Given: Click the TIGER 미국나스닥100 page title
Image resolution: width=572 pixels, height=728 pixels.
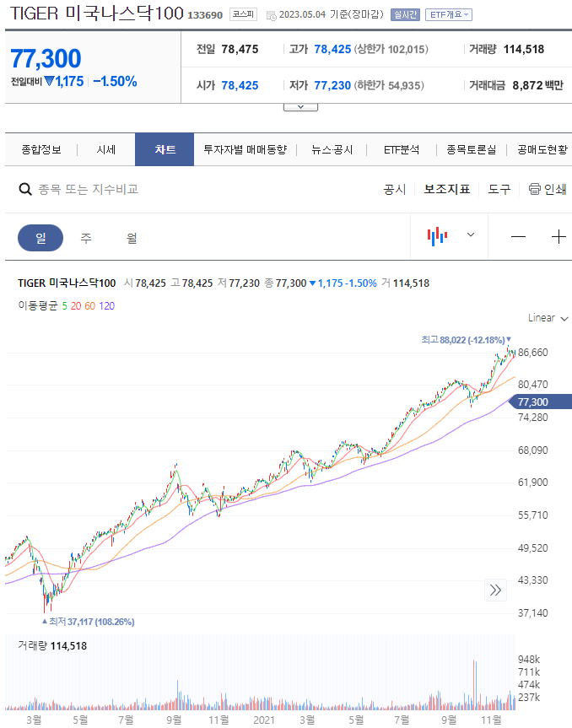Looking at the screenshot, I should 97,13.
